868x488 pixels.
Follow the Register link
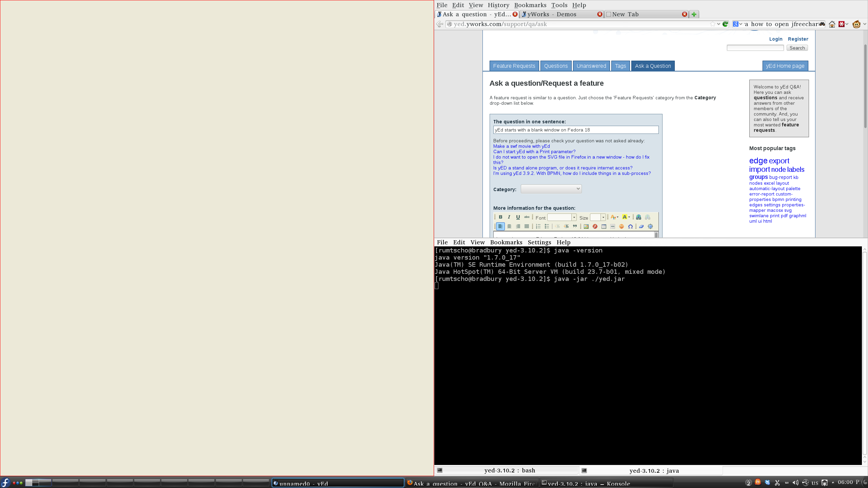tap(798, 39)
